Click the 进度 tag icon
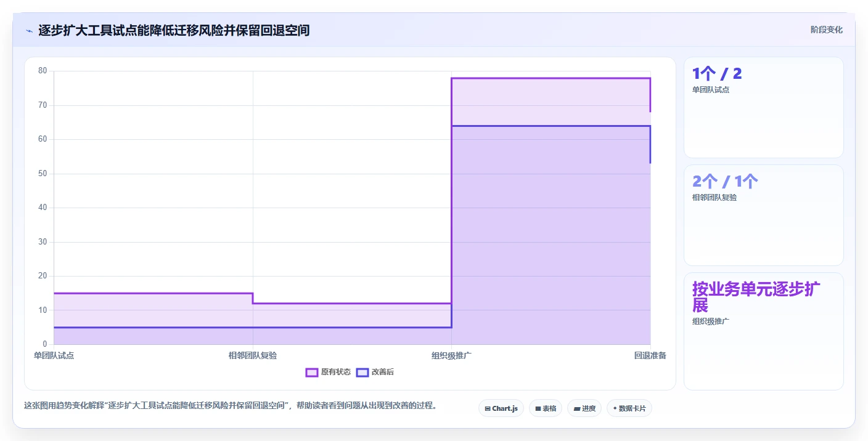 click(577, 408)
